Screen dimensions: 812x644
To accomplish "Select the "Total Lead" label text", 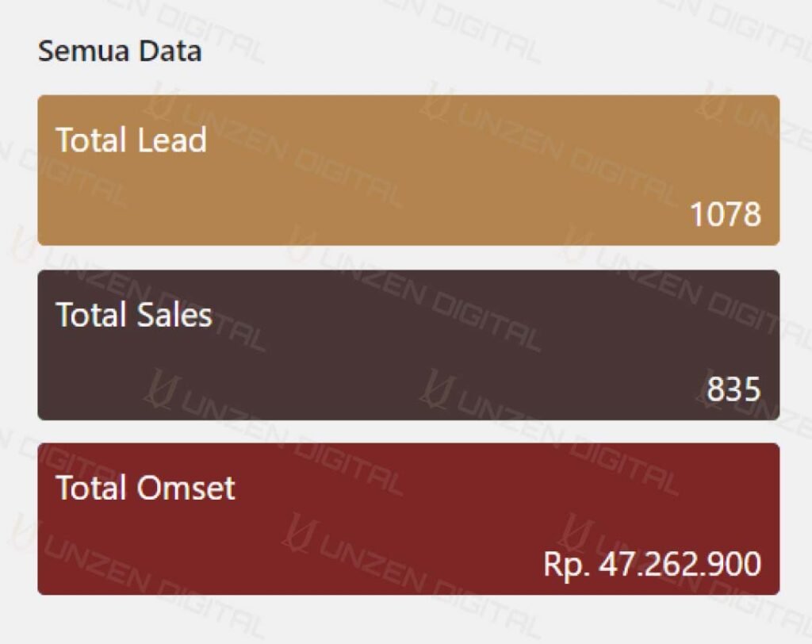I will [x=131, y=140].
